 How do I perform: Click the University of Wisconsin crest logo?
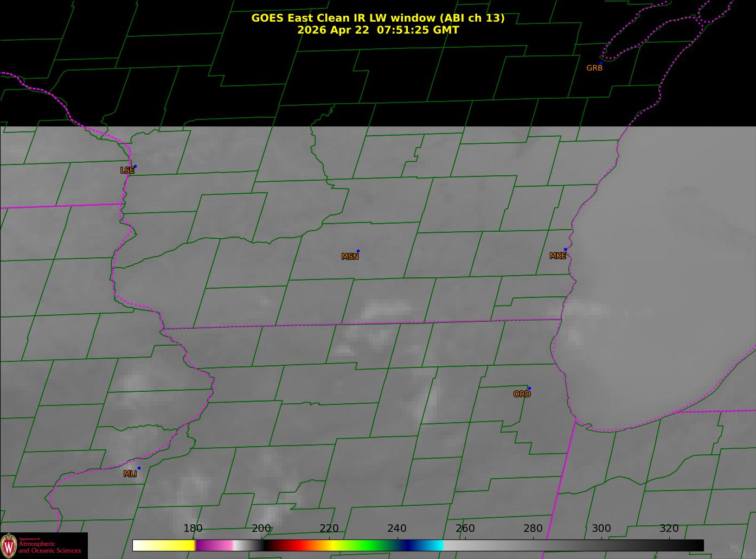pyautogui.click(x=9, y=545)
